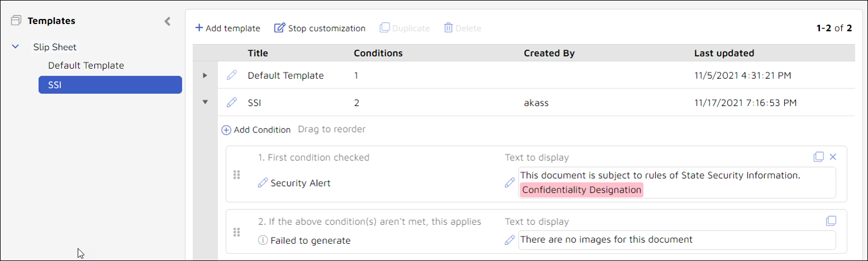868x261 pixels.
Task: Edit State Security Information display text pencil
Action: click(x=510, y=183)
